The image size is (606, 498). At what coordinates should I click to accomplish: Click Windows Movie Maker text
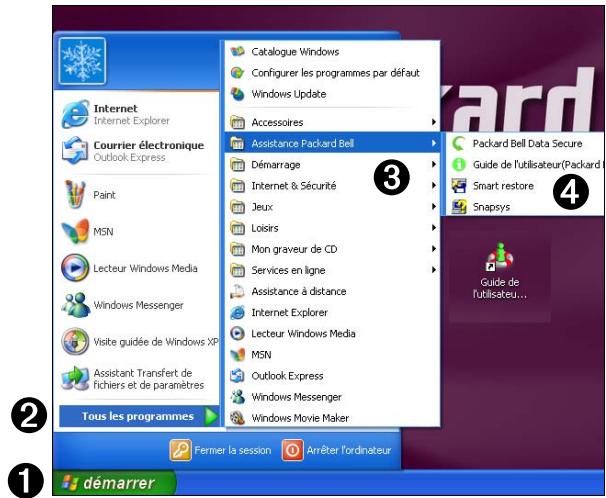tap(300, 418)
